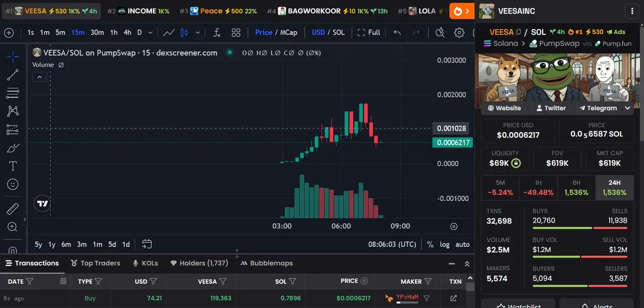Open the multi-chart layout grid
This screenshot has width=644, height=308.
coord(236,33)
